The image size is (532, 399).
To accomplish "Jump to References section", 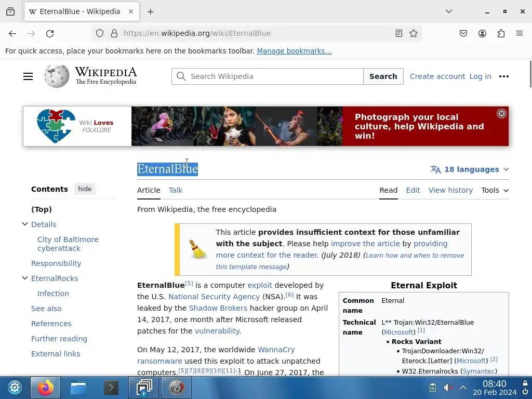I will [x=51, y=324].
